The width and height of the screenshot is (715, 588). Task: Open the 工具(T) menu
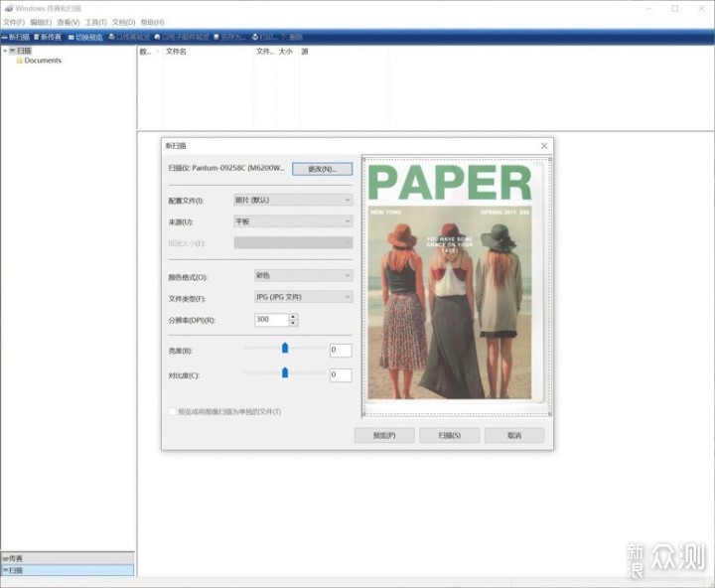coord(95,22)
